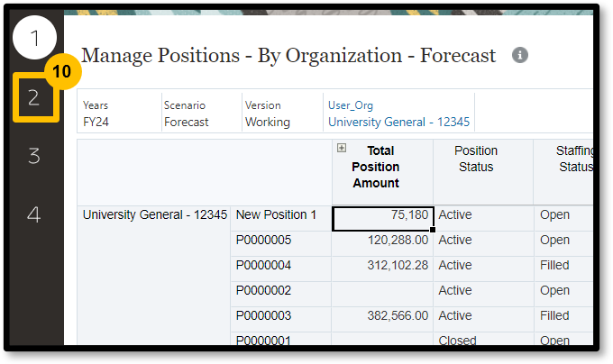The width and height of the screenshot is (613, 364).
Task: Open the University General - 12345 link
Action: [x=398, y=122]
